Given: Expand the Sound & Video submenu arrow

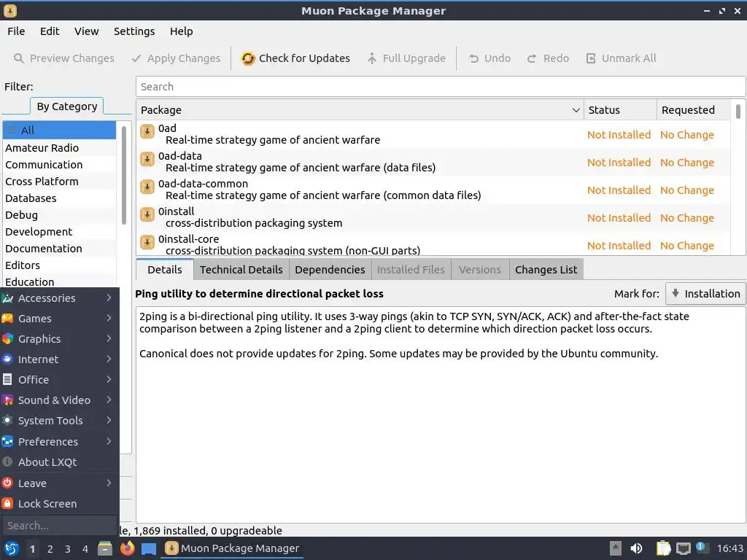Looking at the screenshot, I should pos(109,400).
